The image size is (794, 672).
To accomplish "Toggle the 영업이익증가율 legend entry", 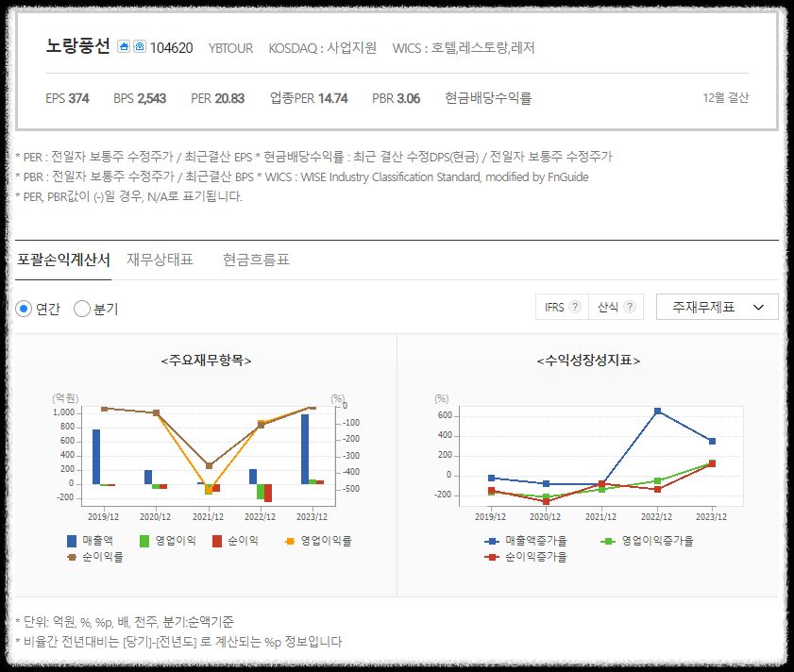I will (x=647, y=541).
